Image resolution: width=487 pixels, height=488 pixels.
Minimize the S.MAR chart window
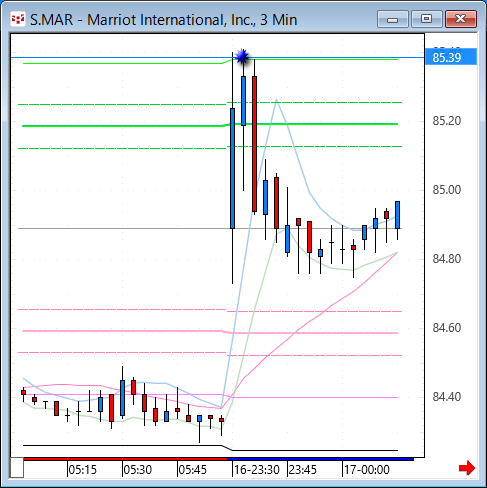[x=393, y=19]
